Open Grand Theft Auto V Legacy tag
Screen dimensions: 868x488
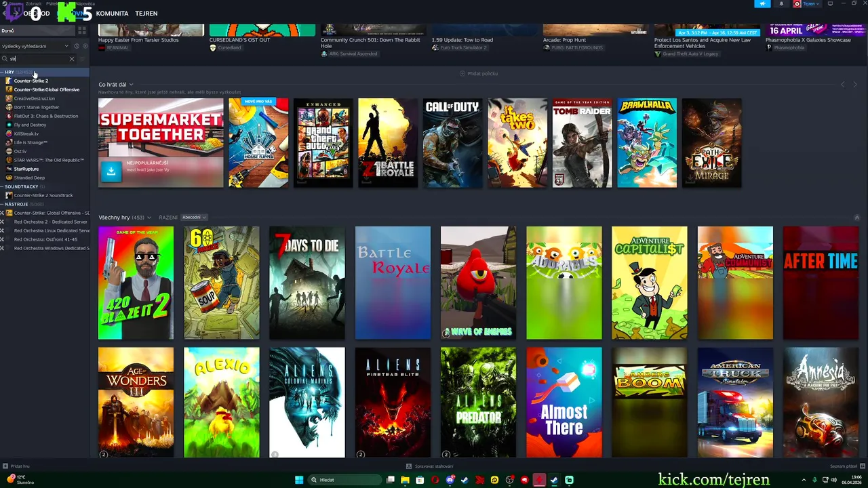coord(686,54)
